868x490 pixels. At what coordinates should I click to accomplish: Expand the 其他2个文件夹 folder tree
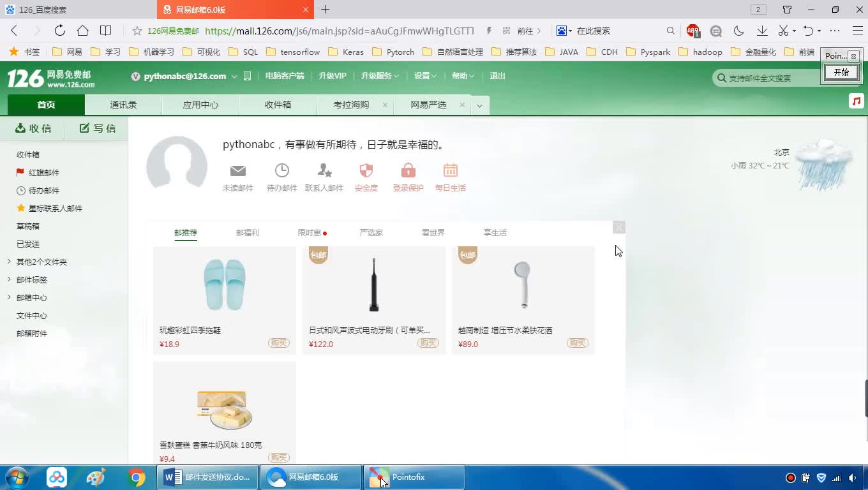click(9, 262)
